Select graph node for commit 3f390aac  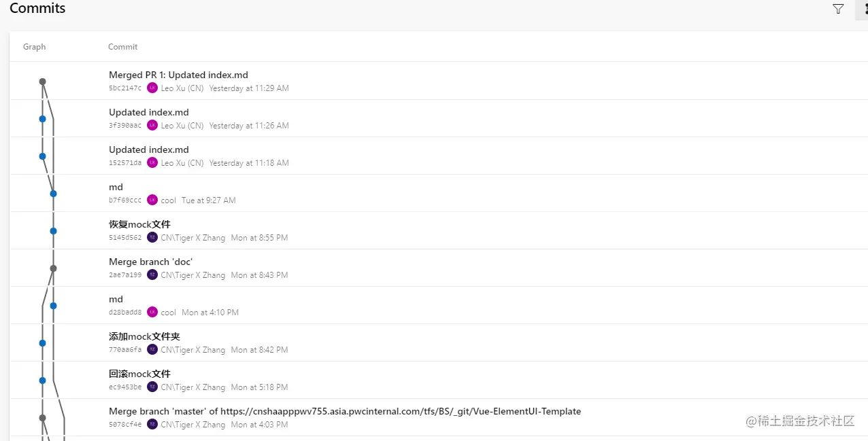tap(42, 119)
